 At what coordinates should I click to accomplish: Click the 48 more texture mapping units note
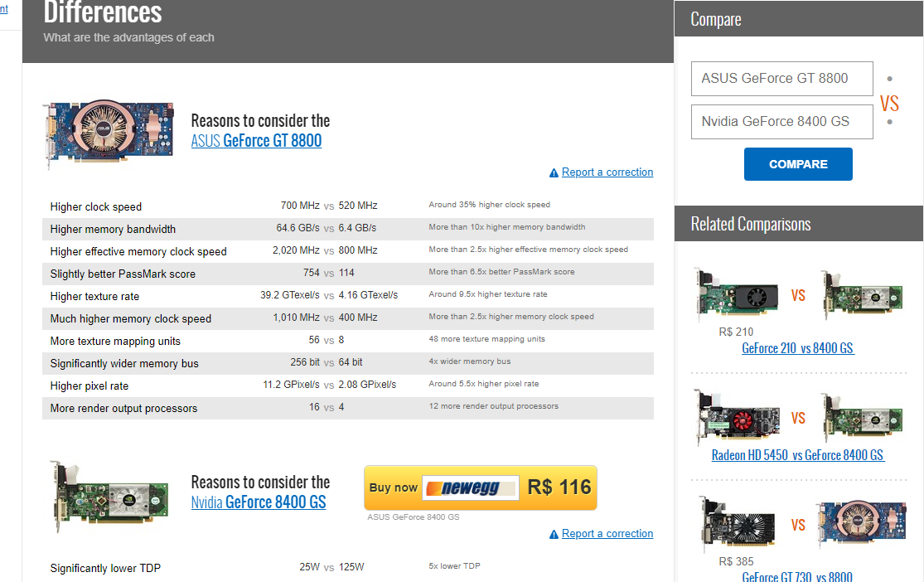[486, 339]
